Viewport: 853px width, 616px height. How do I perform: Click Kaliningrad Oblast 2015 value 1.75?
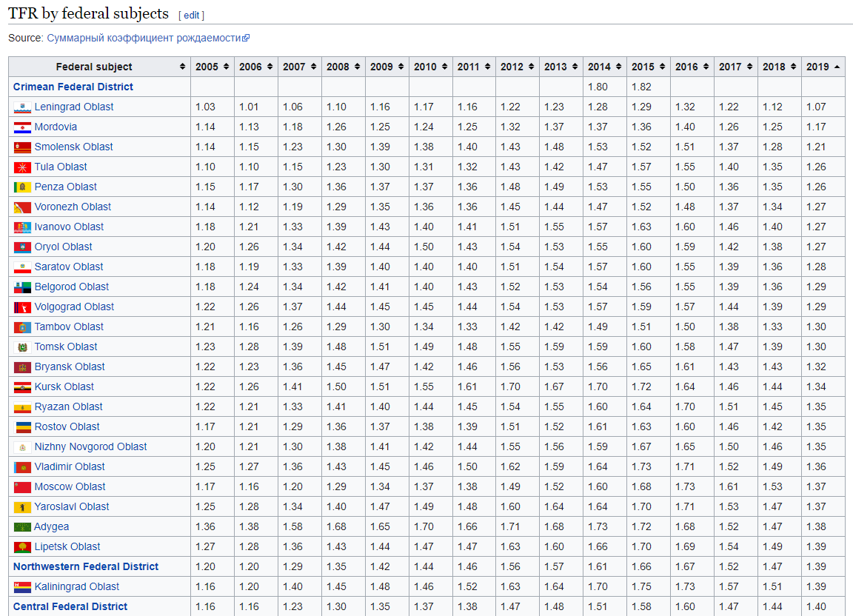click(641, 586)
